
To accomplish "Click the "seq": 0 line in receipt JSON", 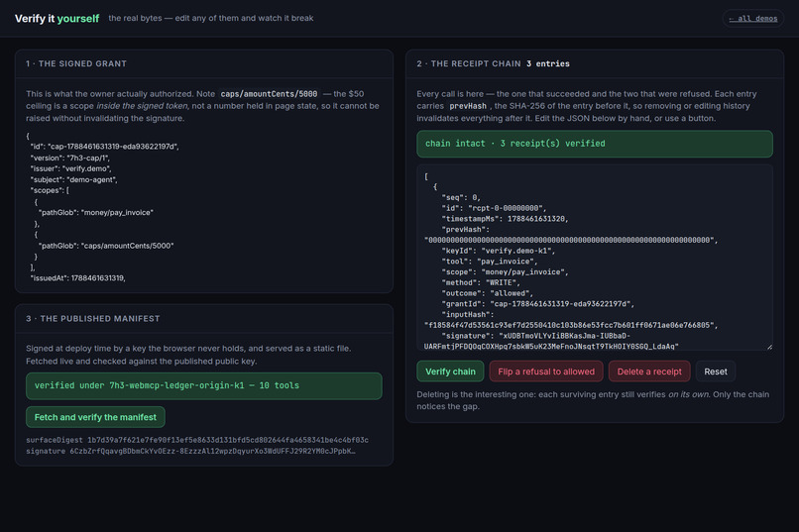I will [x=461, y=197].
